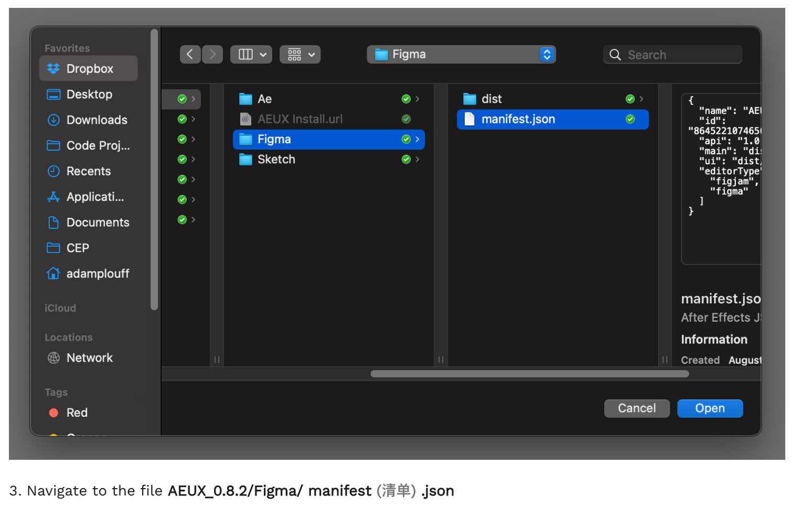Select Applicati... in the sidebar
Screen dimensions: 812x506
[x=89, y=197]
